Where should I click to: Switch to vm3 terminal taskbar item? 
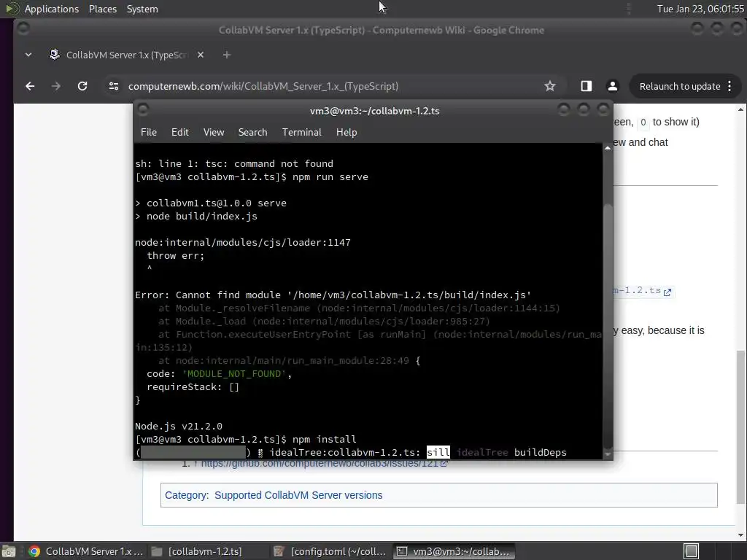(454, 551)
